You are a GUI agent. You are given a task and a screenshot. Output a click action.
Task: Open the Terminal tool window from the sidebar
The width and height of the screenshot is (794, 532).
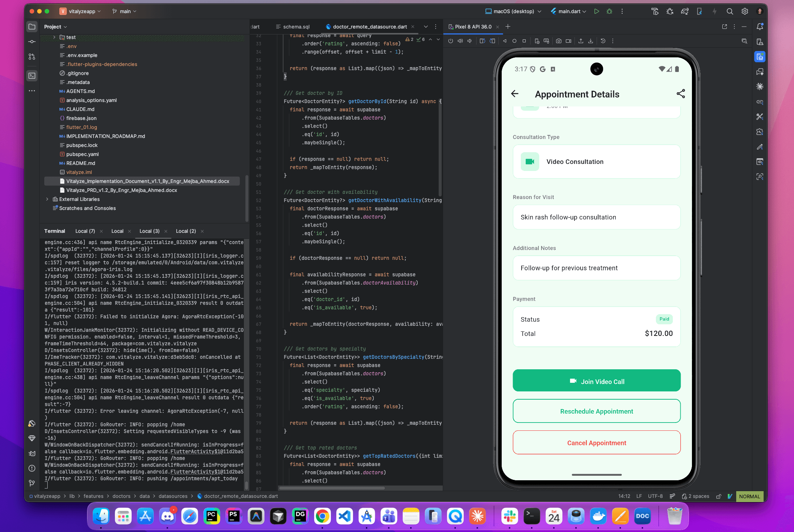coord(32,75)
